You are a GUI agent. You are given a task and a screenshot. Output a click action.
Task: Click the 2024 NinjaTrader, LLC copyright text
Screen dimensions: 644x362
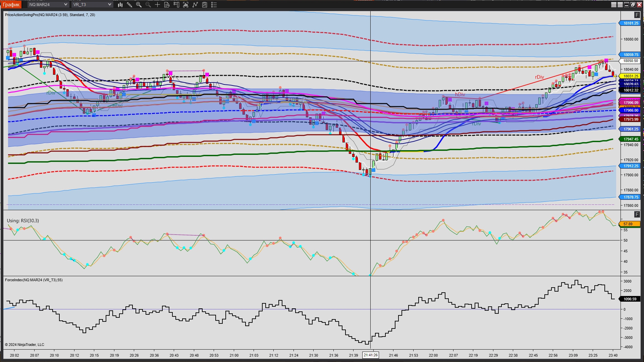[x=24, y=345]
